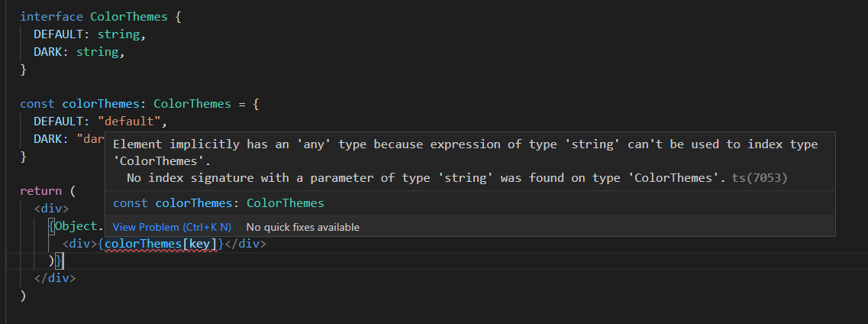
Task: Click the 'No quick fixes available' text
Action: pos(302,227)
